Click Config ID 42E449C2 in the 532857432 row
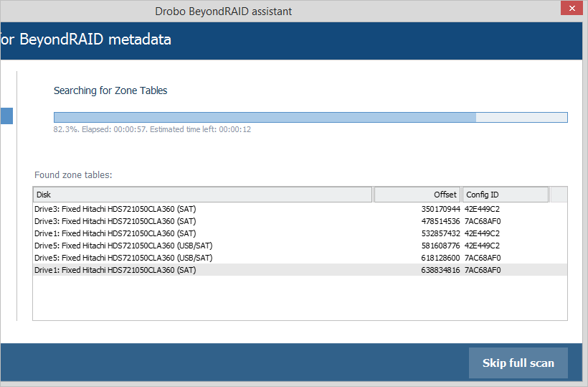This screenshot has width=588, height=387. pyautogui.click(x=482, y=233)
